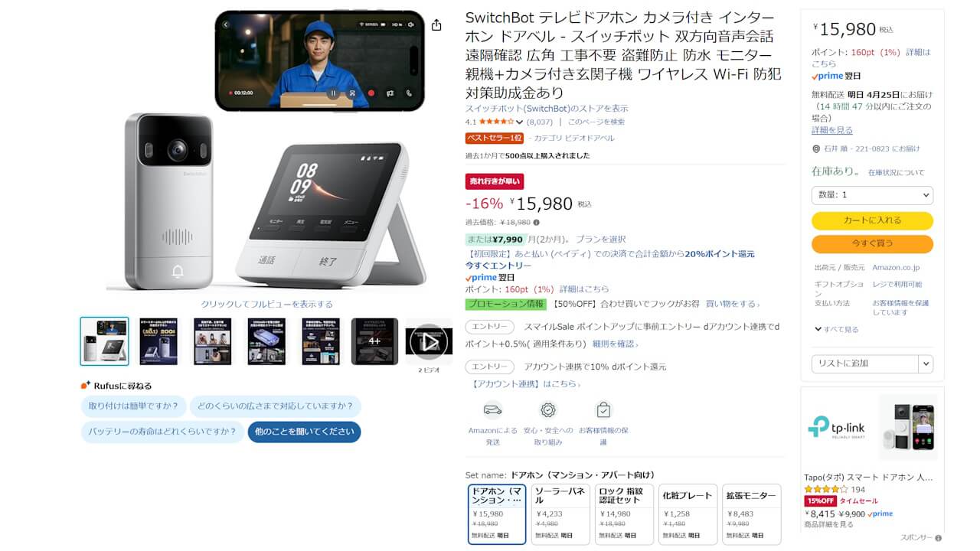This screenshot has width=980, height=551.
Task: Select the ロック 指紋認証セット option
Action: coord(624,514)
